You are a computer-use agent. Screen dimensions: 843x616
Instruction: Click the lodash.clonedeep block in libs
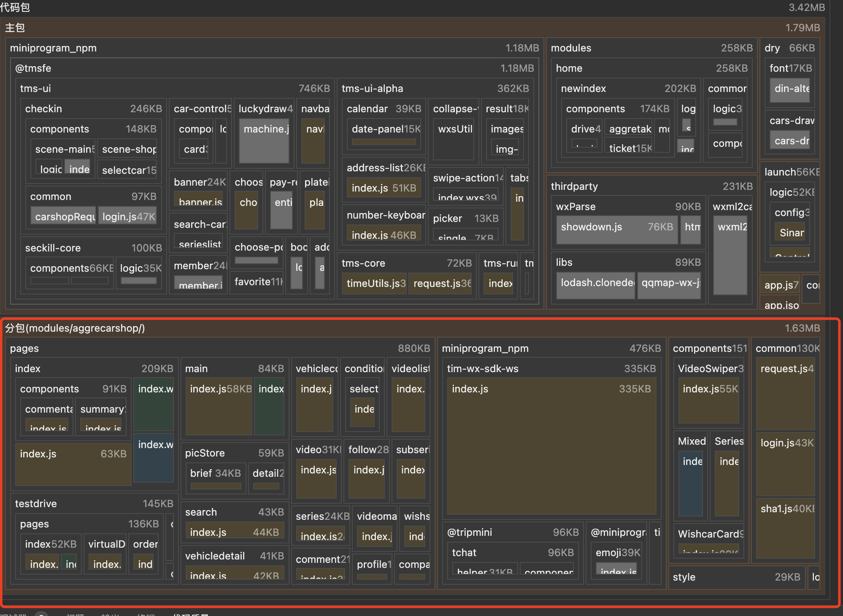pyautogui.click(x=595, y=286)
